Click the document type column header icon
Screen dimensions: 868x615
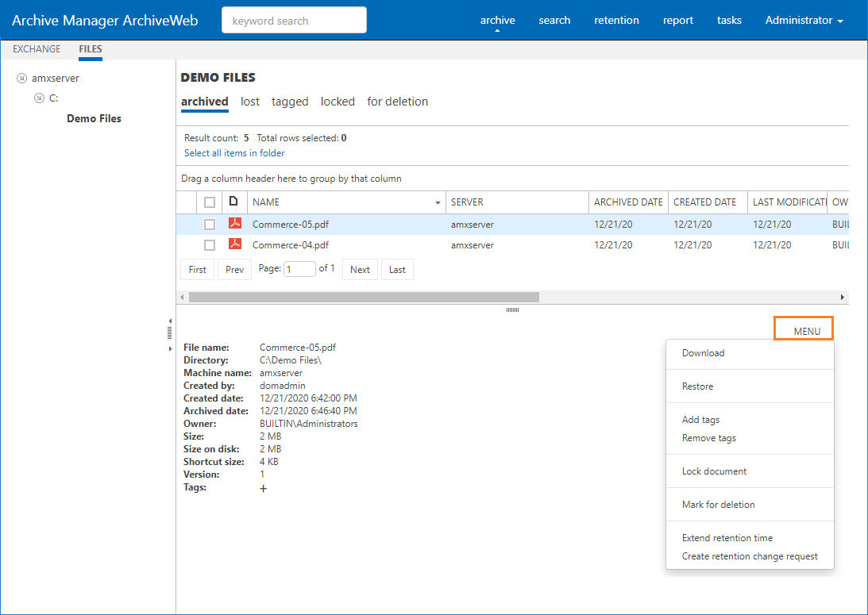pyautogui.click(x=233, y=202)
